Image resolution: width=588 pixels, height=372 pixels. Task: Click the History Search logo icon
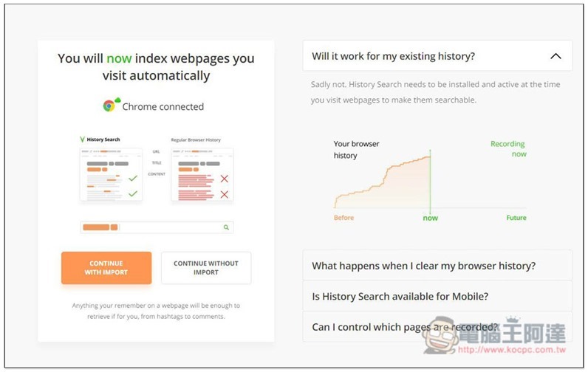click(x=82, y=139)
